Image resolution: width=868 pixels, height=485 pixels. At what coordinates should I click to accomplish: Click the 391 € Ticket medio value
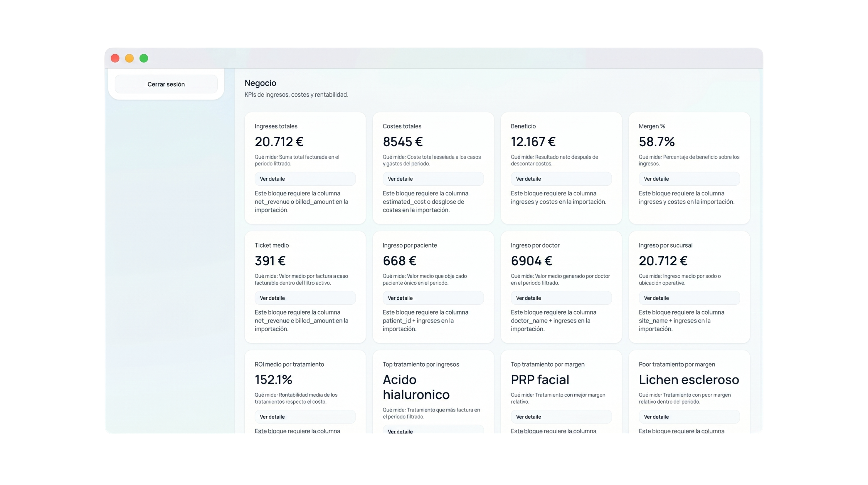click(x=270, y=261)
